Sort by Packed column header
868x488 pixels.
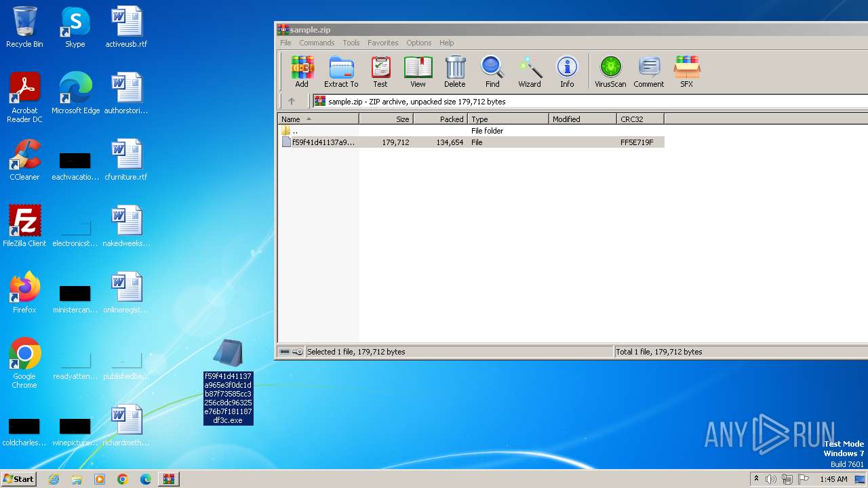(440, 119)
